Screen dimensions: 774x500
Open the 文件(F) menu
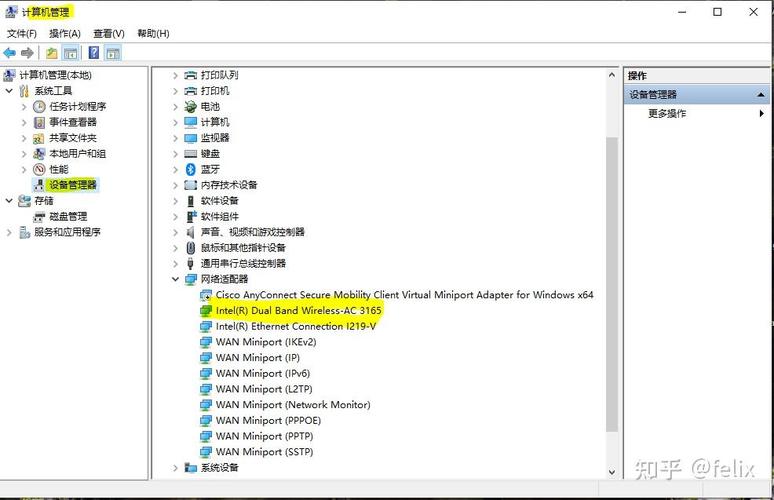pyautogui.click(x=22, y=34)
